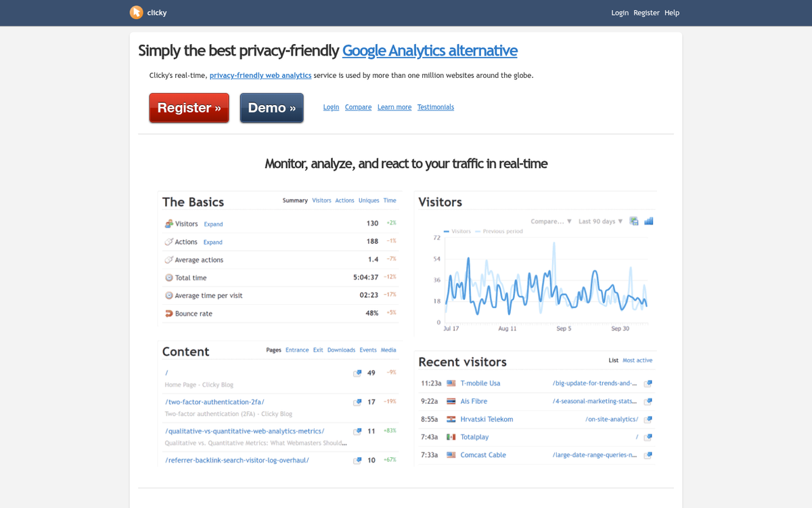
Task: Open session details icon for T-mobile Usa visitor
Action: [x=648, y=383]
